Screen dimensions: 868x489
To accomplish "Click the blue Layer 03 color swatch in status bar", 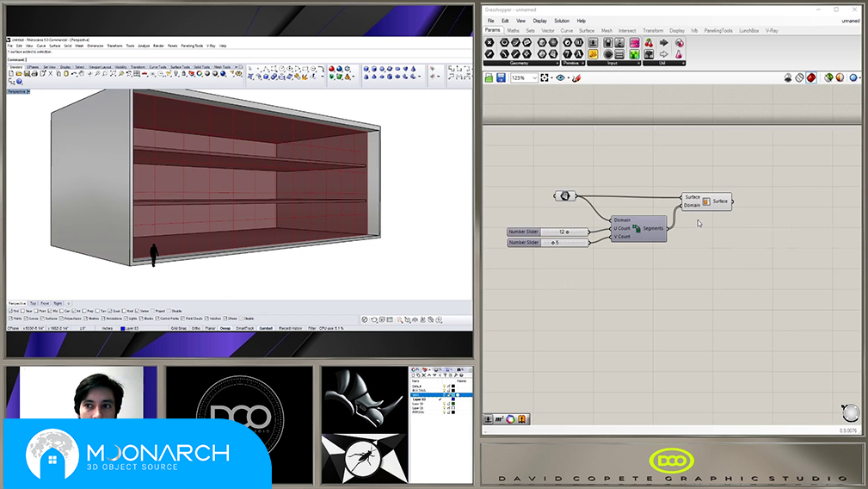I will (122, 328).
